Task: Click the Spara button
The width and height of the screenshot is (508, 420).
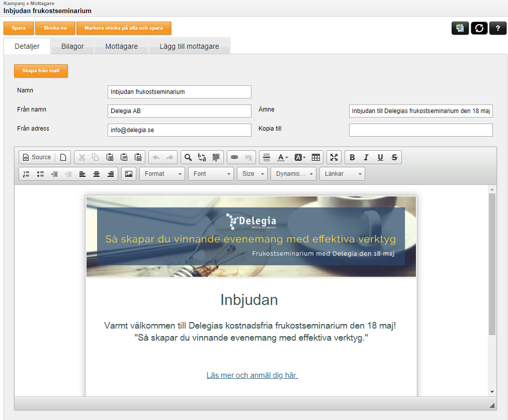Action: [x=19, y=28]
